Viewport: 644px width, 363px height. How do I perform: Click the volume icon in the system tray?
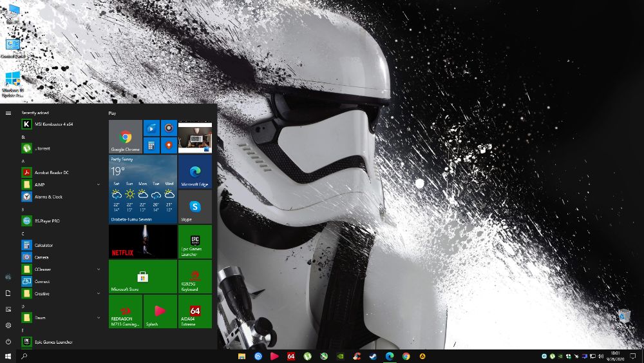pos(601,356)
